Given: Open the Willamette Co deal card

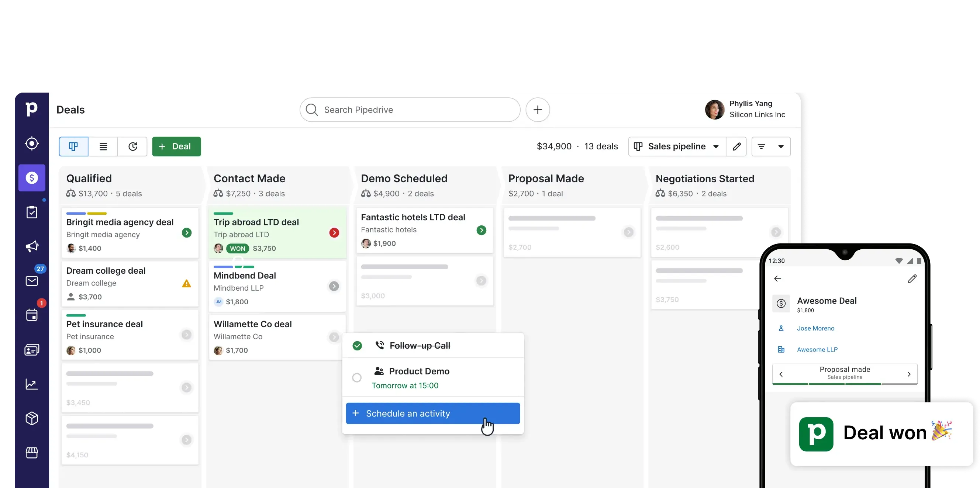Looking at the screenshot, I should coord(278,337).
